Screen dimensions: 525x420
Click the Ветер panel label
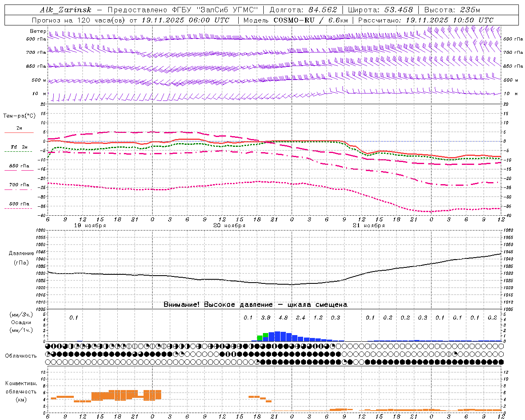click(38, 31)
